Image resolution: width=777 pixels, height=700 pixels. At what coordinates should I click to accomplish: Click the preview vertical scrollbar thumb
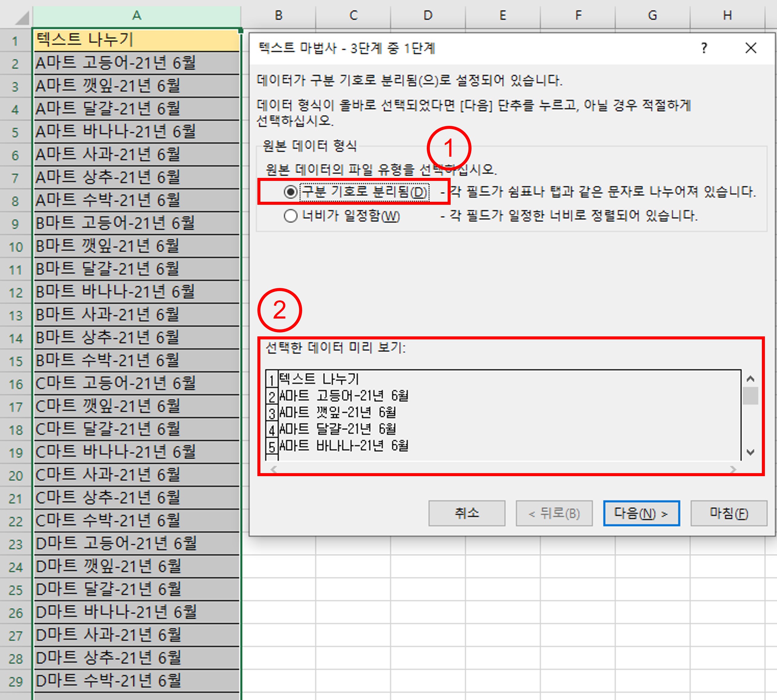pos(750,396)
